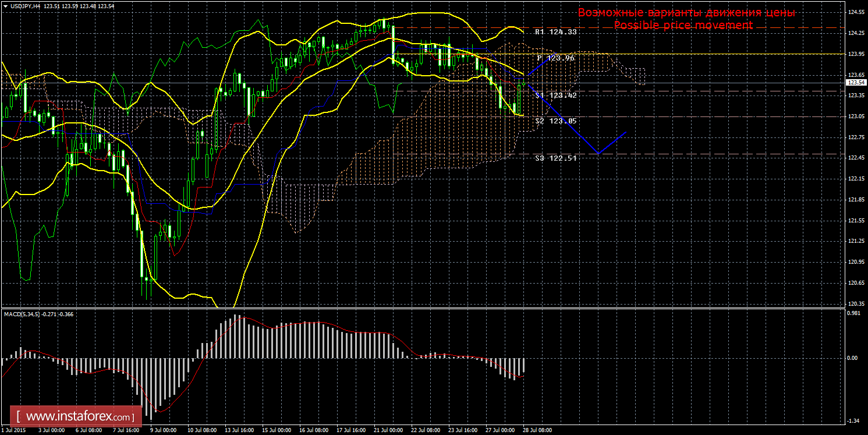Select the USDJPY,H4 chart title text
Image resolution: width=868 pixels, height=435 pixels.
tap(24, 6)
